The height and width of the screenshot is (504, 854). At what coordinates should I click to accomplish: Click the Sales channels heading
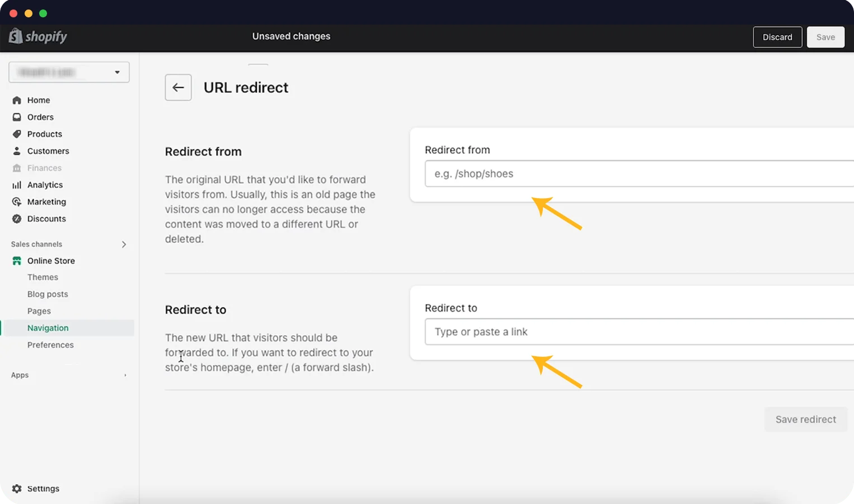(x=36, y=244)
